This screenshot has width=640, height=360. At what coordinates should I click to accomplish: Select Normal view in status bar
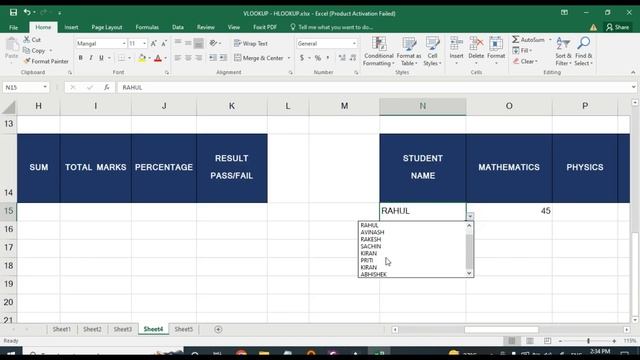tap(512, 341)
